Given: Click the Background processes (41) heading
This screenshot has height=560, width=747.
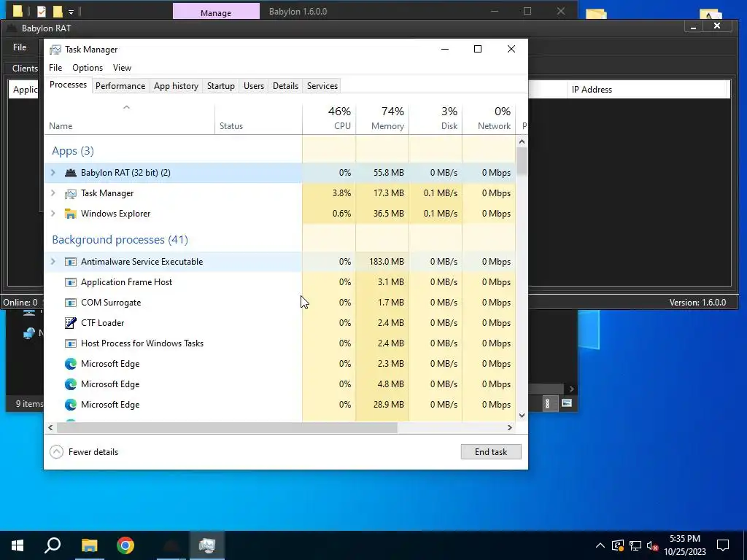Looking at the screenshot, I should coord(120,239).
